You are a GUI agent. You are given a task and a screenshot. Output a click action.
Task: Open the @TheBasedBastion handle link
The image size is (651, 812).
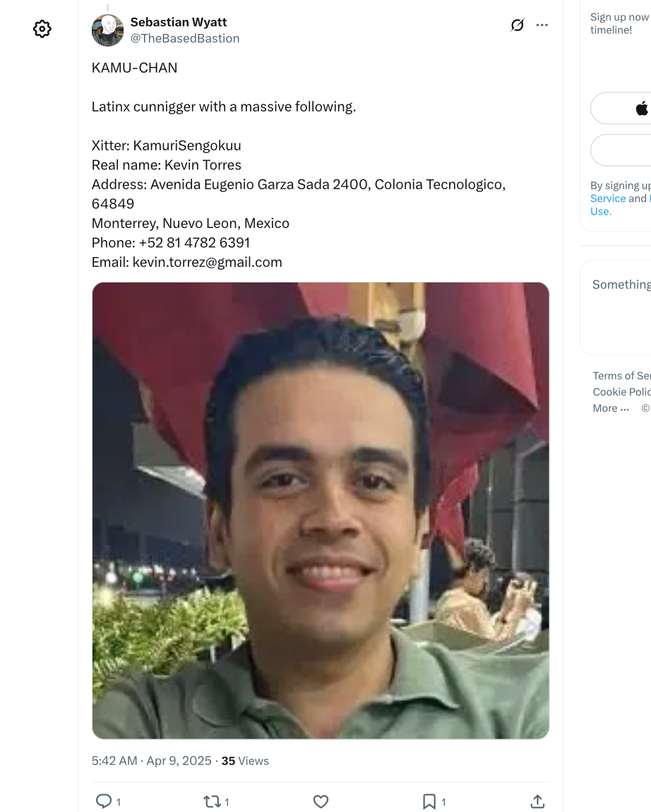[185, 38]
